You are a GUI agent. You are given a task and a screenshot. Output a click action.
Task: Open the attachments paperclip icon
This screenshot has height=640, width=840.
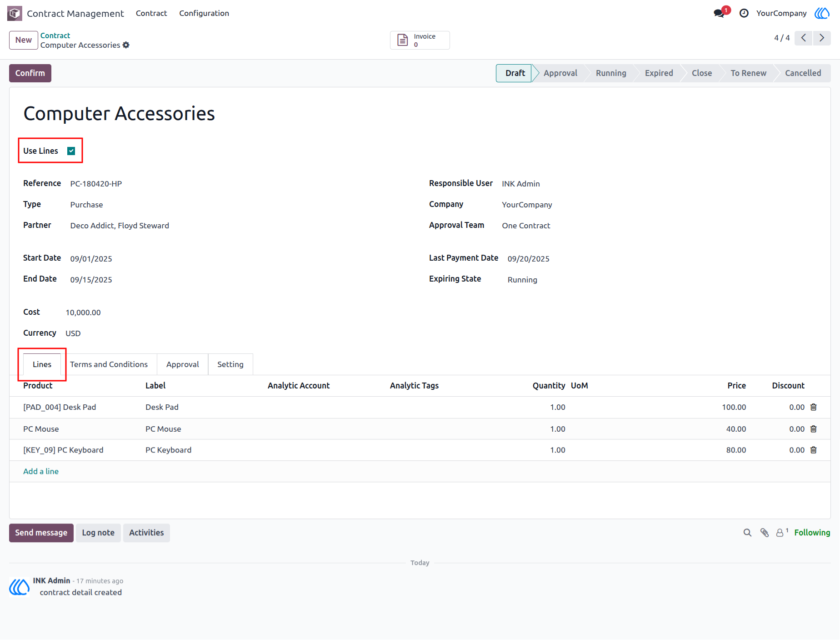765,533
